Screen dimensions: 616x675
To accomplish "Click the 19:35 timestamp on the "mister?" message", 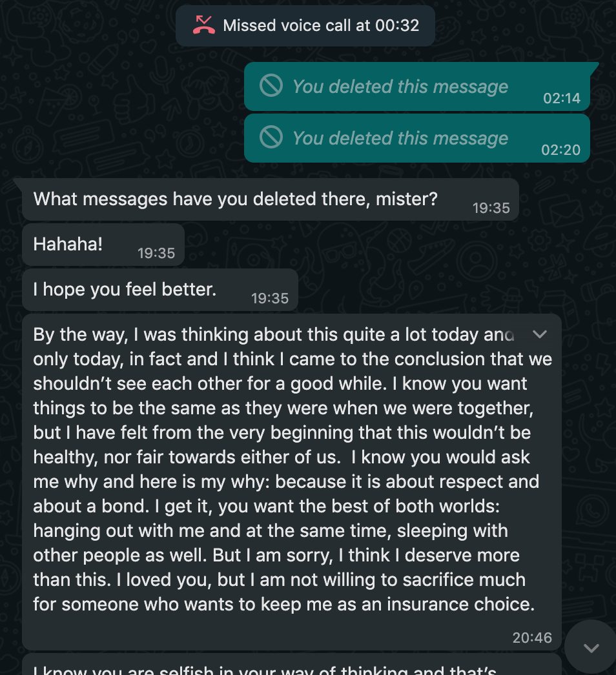I will [491, 208].
